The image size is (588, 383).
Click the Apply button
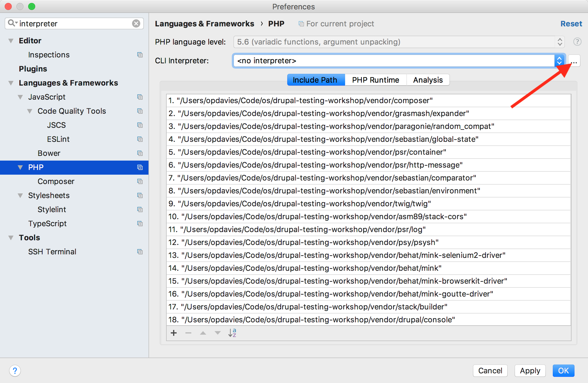coord(530,371)
